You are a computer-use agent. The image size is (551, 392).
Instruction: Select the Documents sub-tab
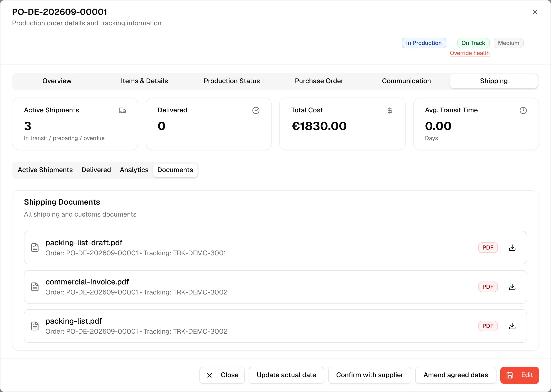click(175, 170)
